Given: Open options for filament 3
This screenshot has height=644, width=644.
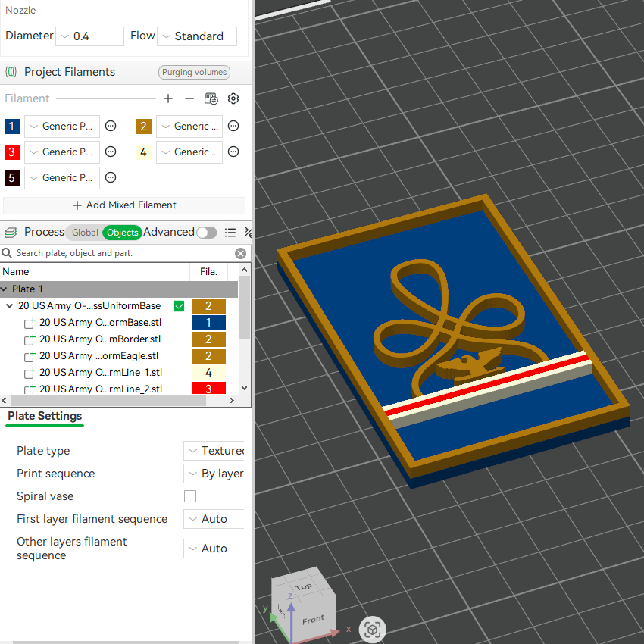Looking at the screenshot, I should click(x=111, y=152).
